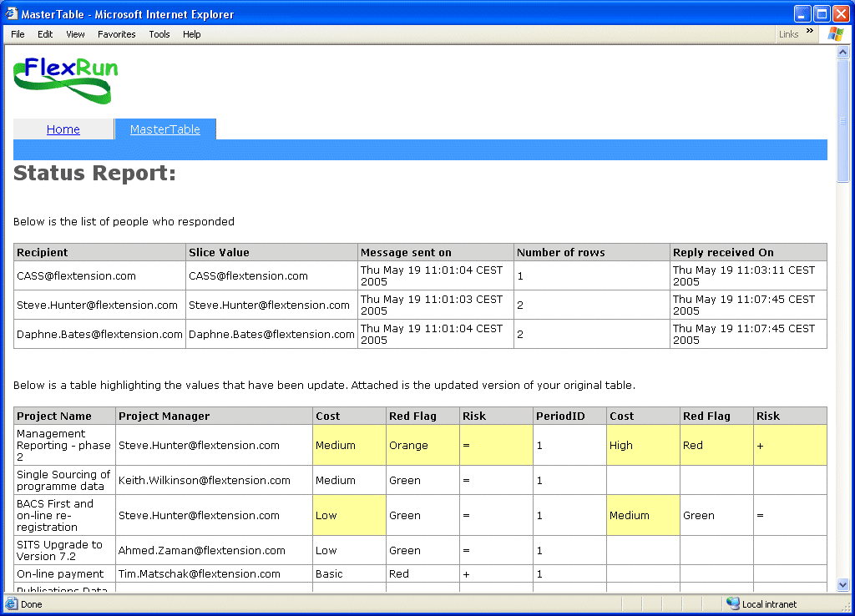Click the highlighted Red flag cell
The width and height of the screenshot is (855, 616).
pos(716,446)
